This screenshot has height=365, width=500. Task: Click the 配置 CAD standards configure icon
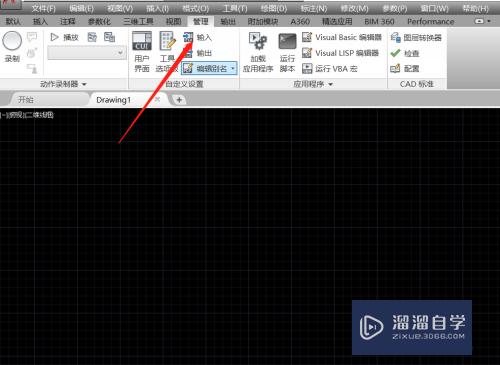pos(395,69)
